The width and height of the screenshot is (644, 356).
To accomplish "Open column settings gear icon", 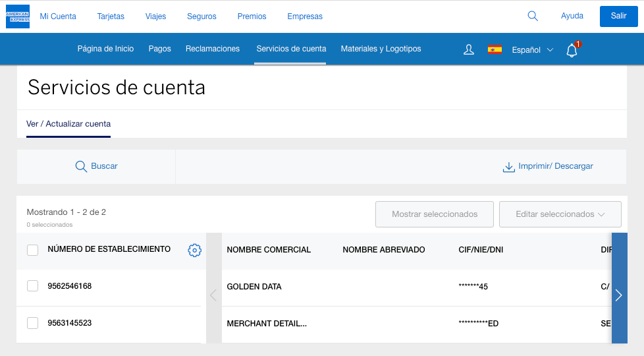I will click(194, 251).
